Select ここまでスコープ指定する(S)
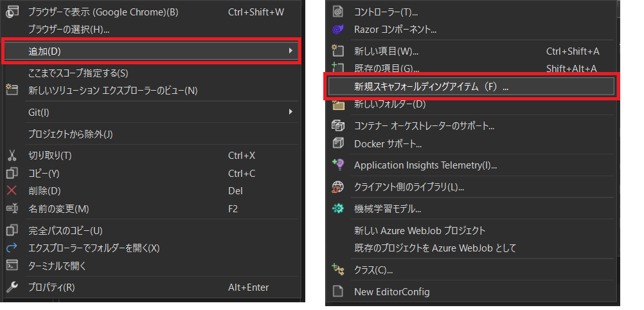The height and width of the screenshot is (310, 644). click(78, 73)
